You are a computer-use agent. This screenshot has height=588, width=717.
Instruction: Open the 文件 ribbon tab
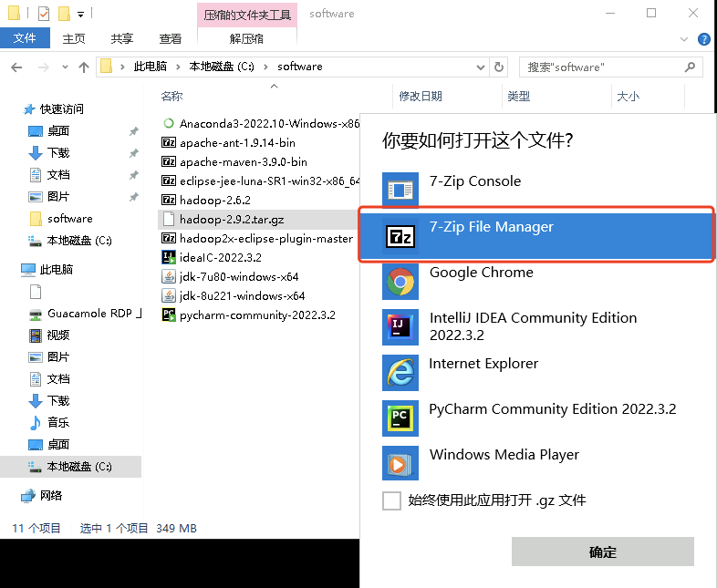(25, 38)
